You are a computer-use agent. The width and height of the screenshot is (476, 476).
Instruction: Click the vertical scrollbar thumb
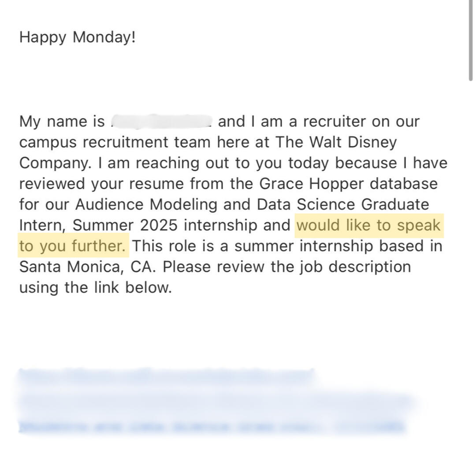[471, 40]
